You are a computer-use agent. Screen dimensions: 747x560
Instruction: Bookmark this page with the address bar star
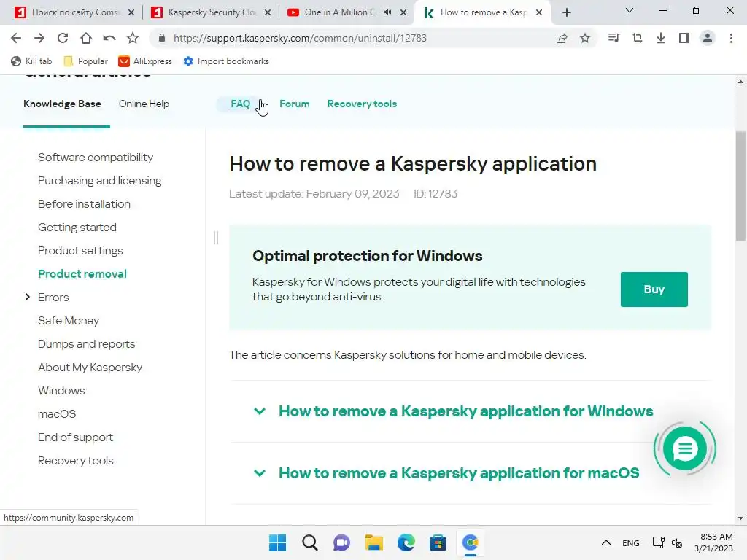click(x=585, y=38)
